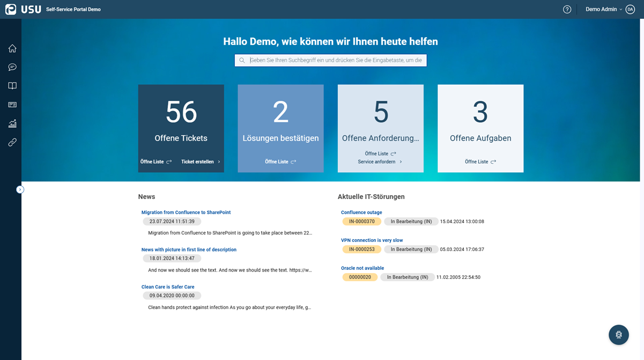
Task: Open the links chain sidebar icon
Action: pos(12,142)
